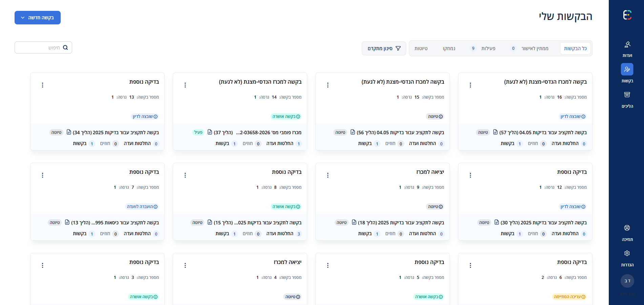The width and height of the screenshot is (644, 305).
Task: Click the בקשה אושרה status badge on request 14
Action: 286,117
